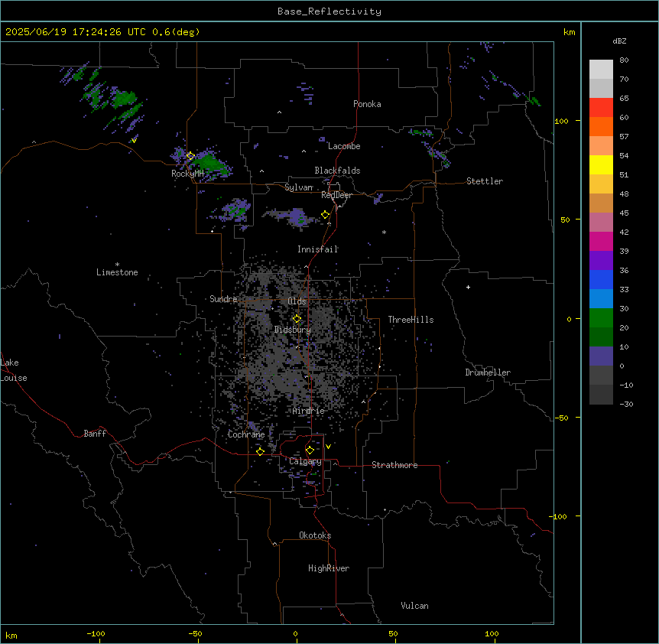Image resolution: width=659 pixels, height=644 pixels.
Task: Click the Sundre town label
Action: point(223,299)
